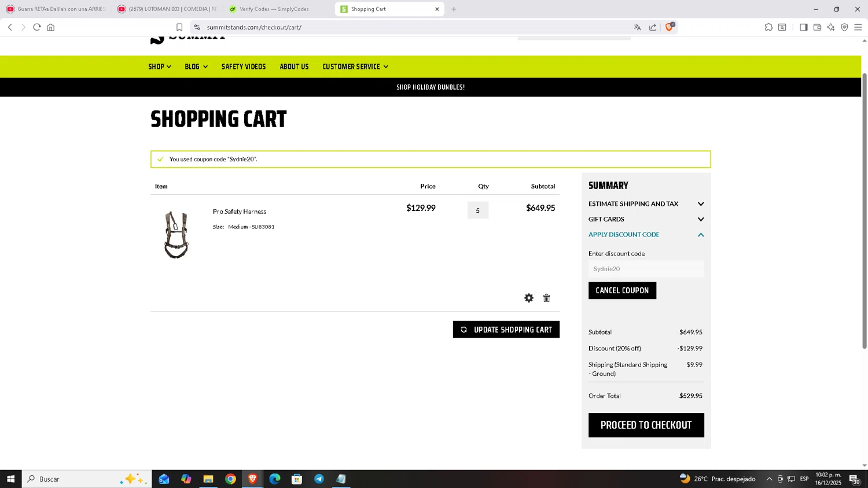Click the share page icon
Image resolution: width=868 pixels, height=488 pixels.
tap(653, 27)
